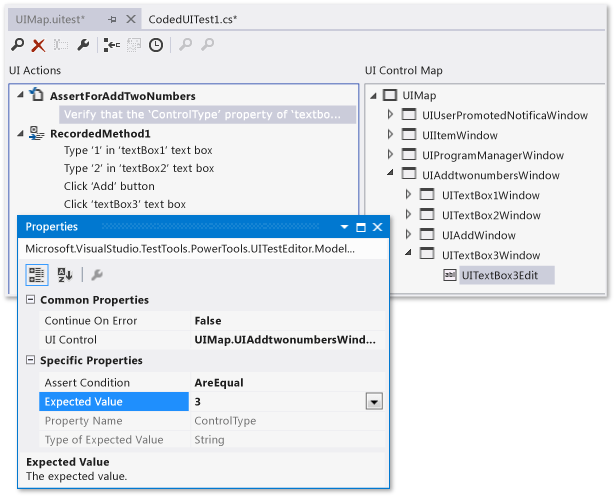
Task: Open the Expected Value dropdown arrow
Action: [374, 401]
